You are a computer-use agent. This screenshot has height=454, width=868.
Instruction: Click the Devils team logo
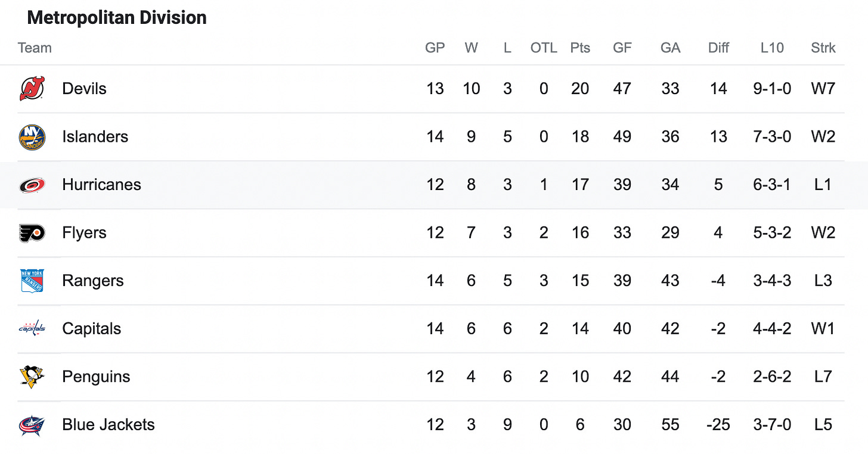(x=32, y=89)
